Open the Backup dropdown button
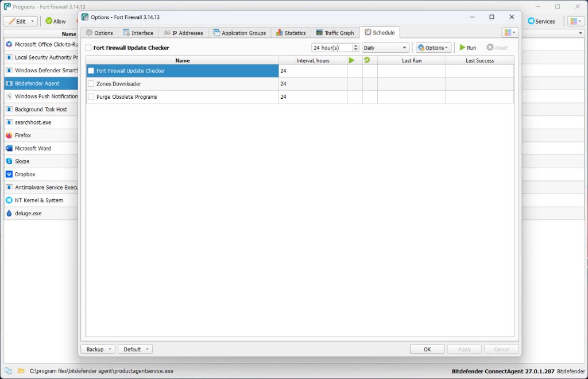The height and width of the screenshot is (379, 588). click(98, 349)
